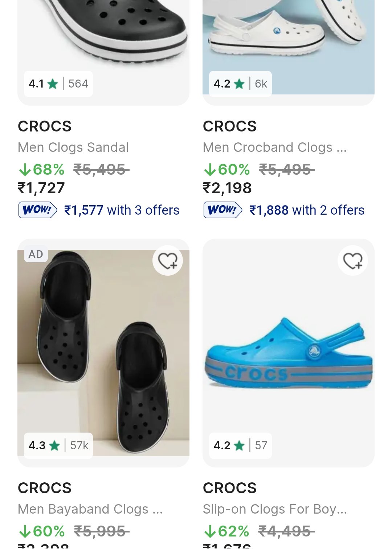Open the blue Crocs clog product image

click(x=289, y=352)
